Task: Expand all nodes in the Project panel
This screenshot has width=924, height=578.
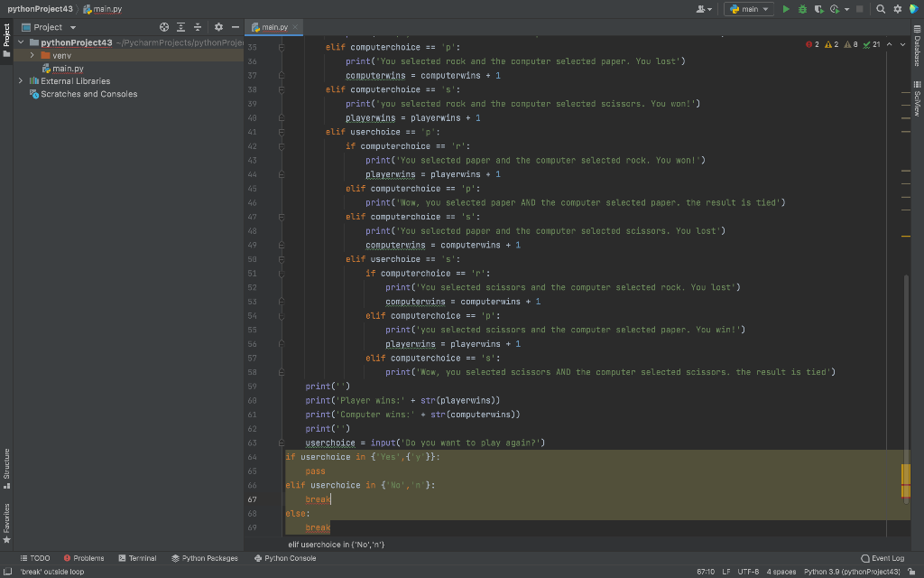Action: click(180, 27)
